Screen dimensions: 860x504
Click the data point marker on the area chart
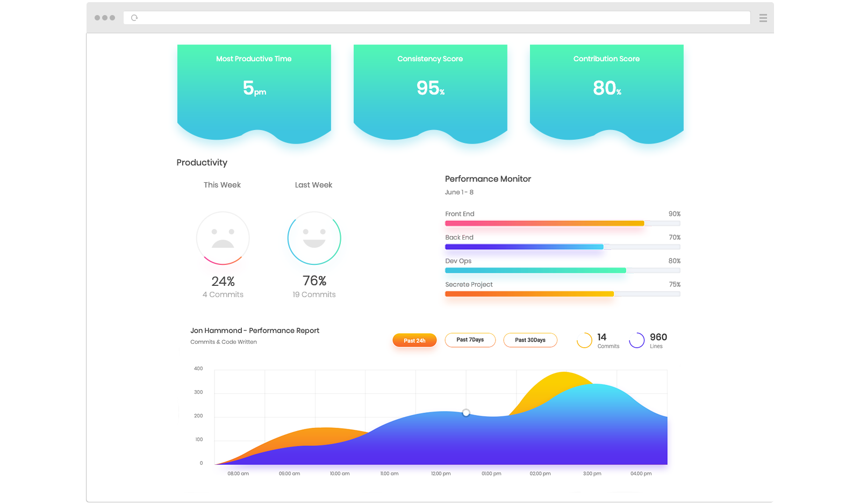(x=465, y=413)
